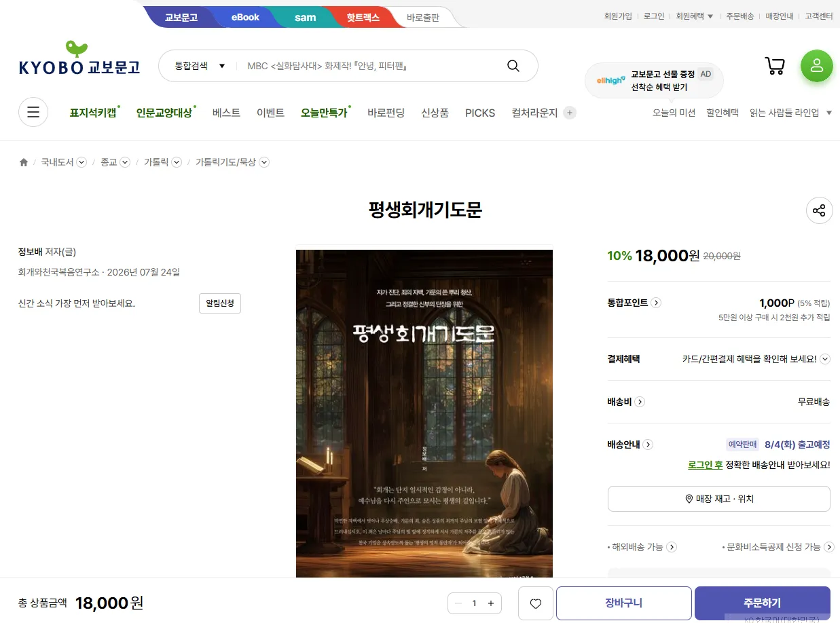Click the 장바구니 add to cart button

click(x=623, y=603)
